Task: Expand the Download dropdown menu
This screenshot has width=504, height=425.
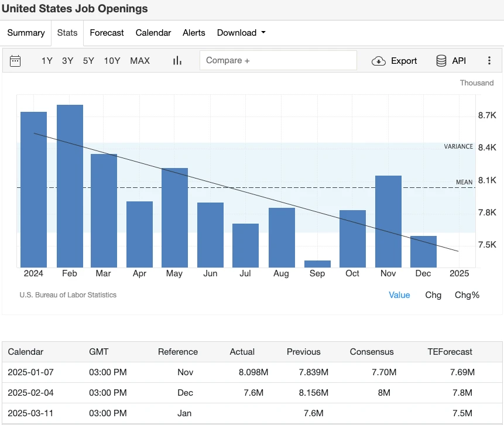Action: click(241, 33)
